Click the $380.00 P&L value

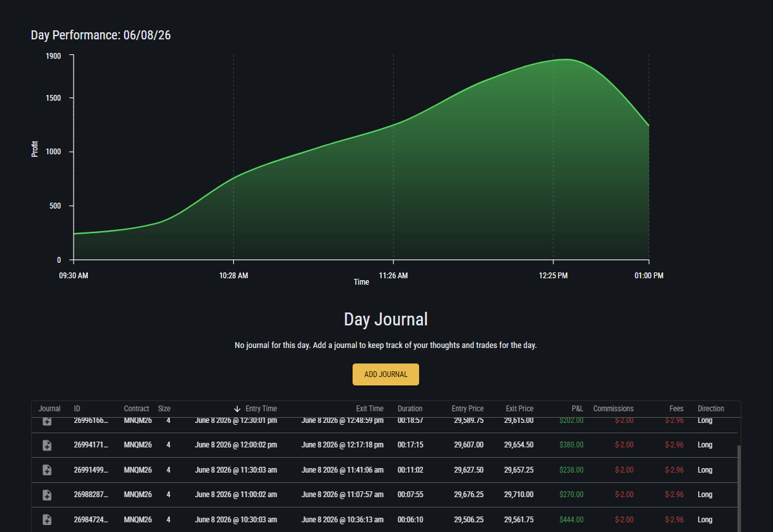[x=572, y=445]
